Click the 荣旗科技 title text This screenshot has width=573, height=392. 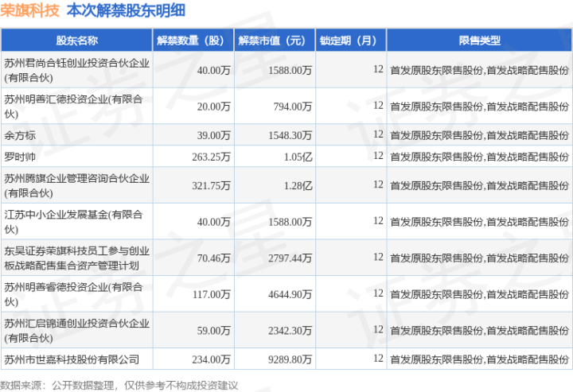point(30,10)
